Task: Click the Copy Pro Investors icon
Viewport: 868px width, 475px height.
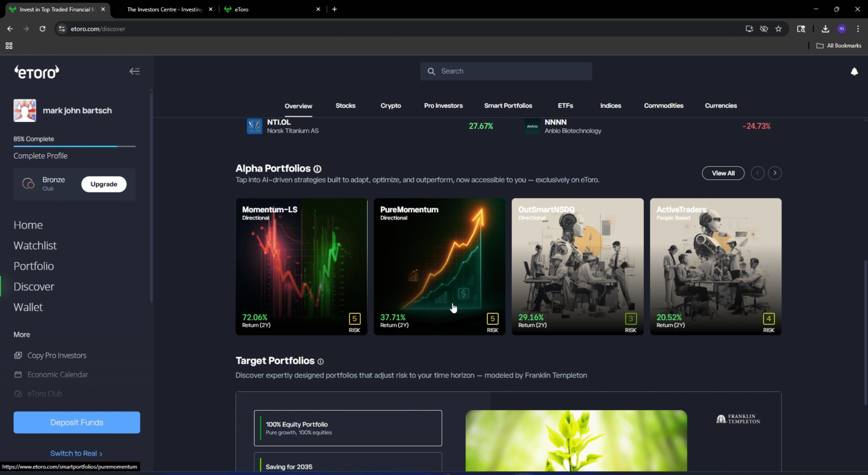Action: click(18, 355)
